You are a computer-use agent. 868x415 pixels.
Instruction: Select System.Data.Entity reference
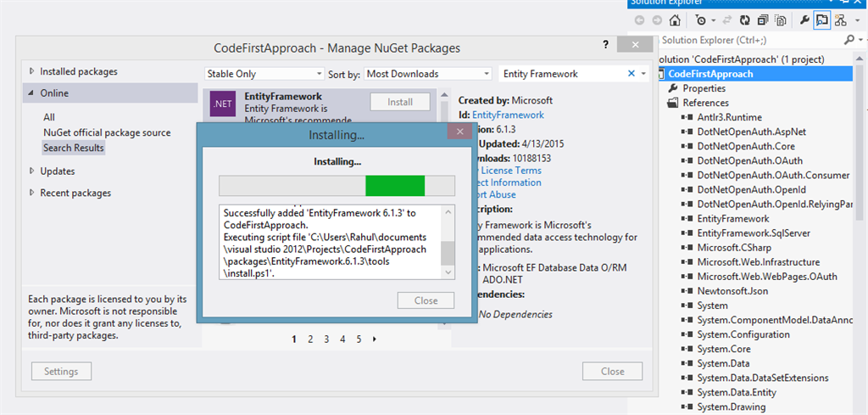737,392
